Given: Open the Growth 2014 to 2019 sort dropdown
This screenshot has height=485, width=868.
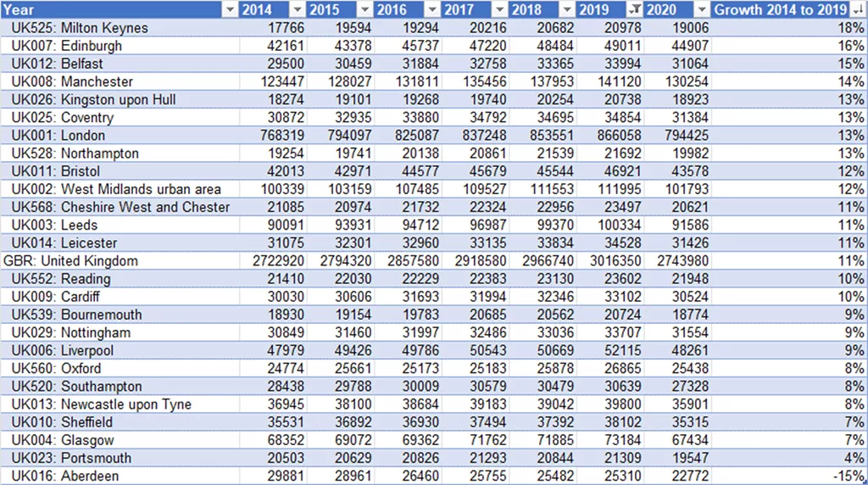Looking at the screenshot, I should click(858, 10).
